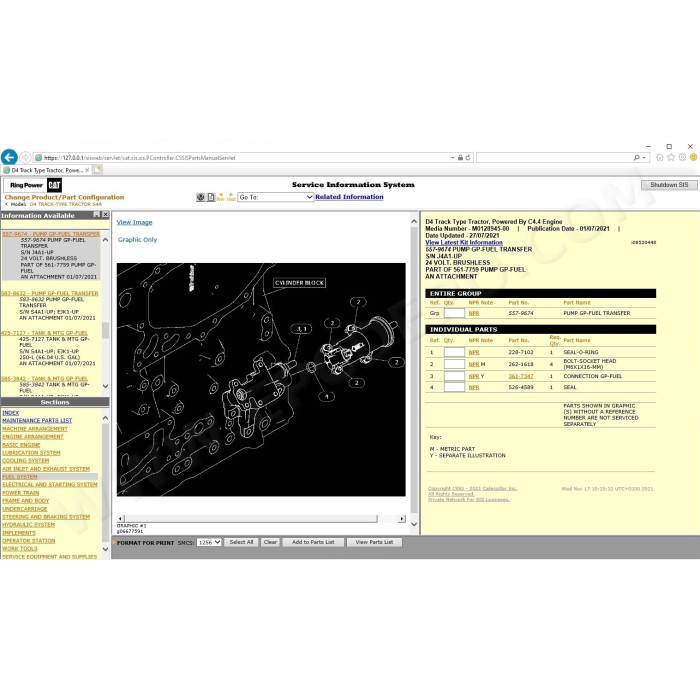Open the View Image link
Viewport: 700px width, 700px height.
tap(134, 222)
